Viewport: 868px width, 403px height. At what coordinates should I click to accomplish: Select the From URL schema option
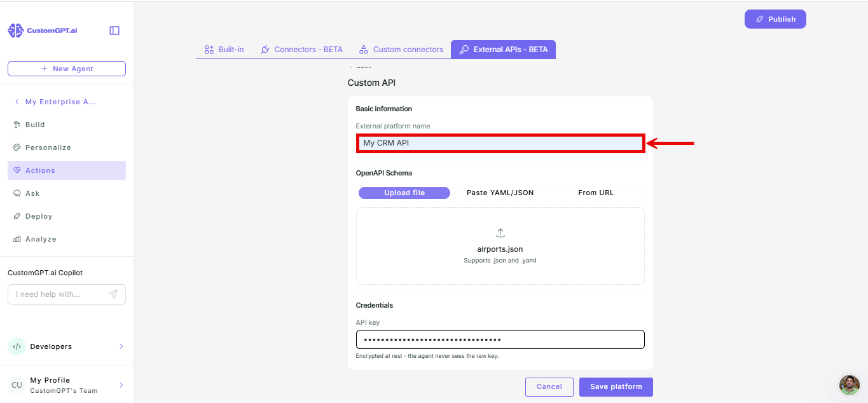(596, 193)
